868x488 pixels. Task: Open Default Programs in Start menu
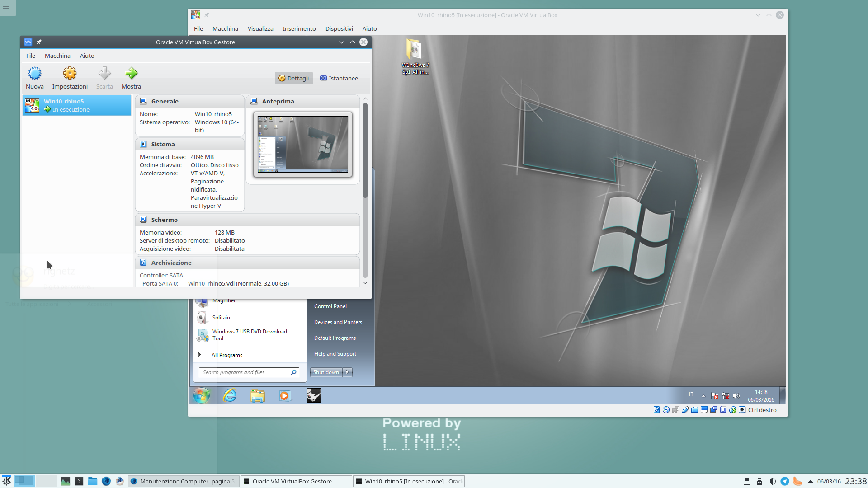(x=335, y=338)
